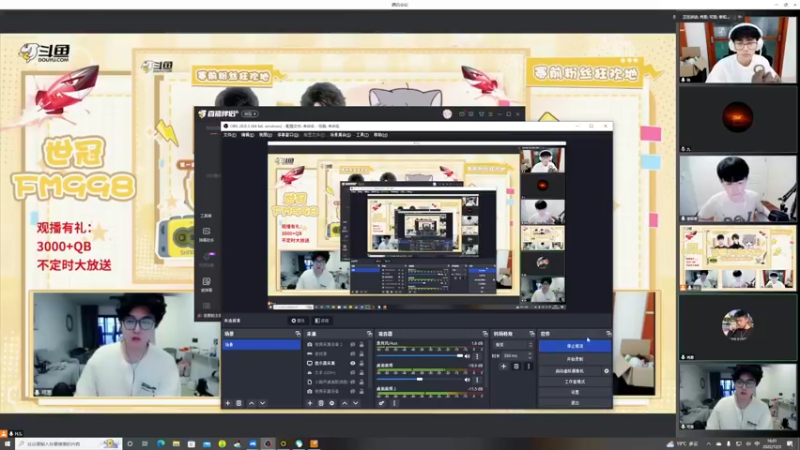Open the 文件 menu in OBS
The height and width of the screenshot is (450, 800).
click(230, 135)
